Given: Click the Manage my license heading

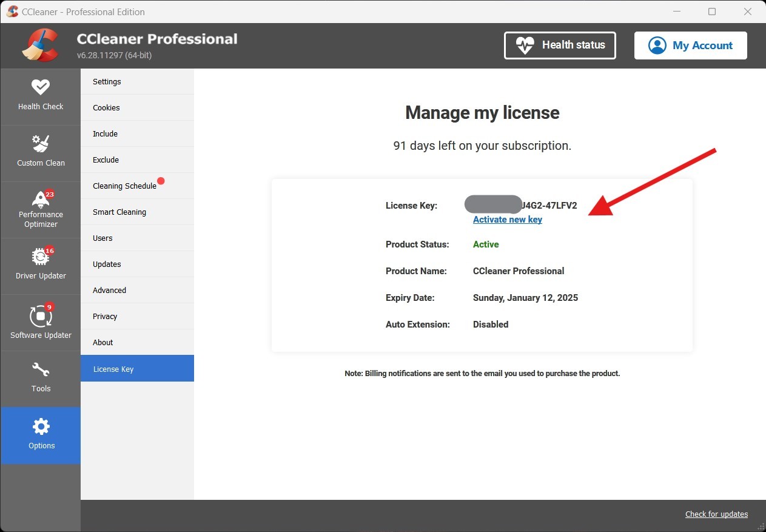Looking at the screenshot, I should tap(482, 113).
